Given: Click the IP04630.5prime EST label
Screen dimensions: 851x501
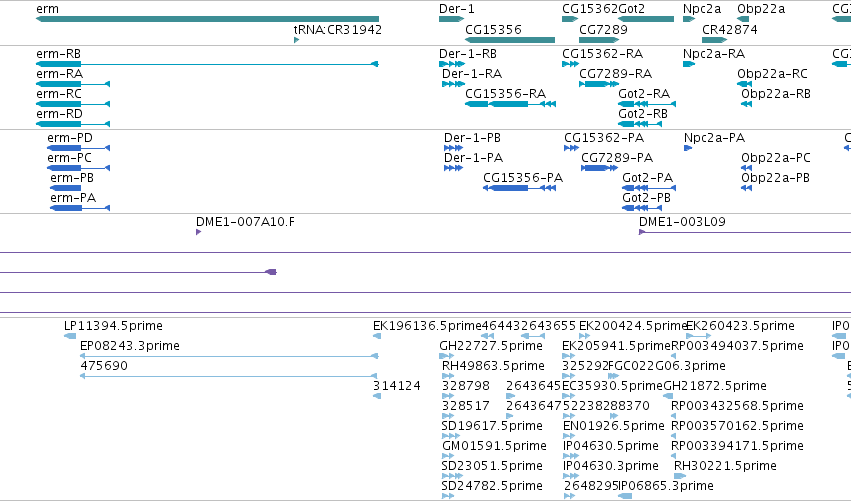Looking at the screenshot, I should (x=611, y=446).
